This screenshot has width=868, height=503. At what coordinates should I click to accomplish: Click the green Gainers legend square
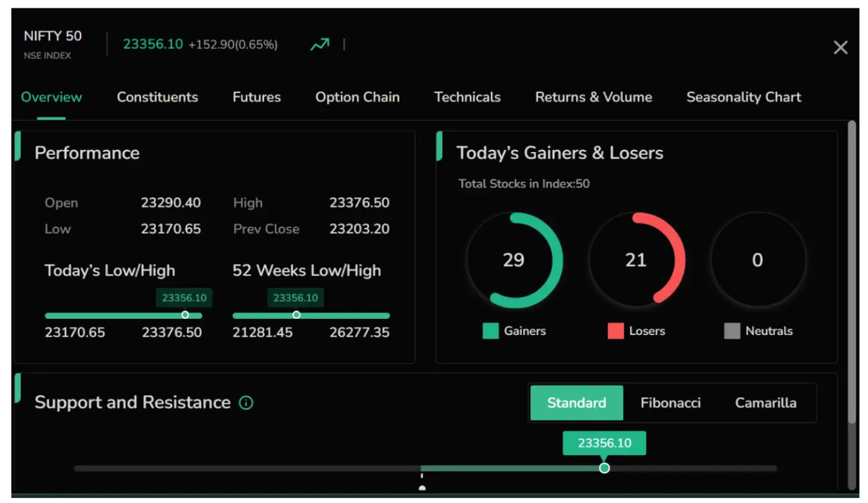[x=490, y=331]
